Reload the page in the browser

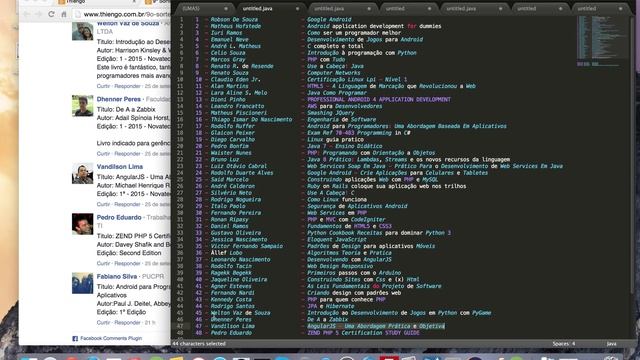pyautogui.click(x=51, y=14)
